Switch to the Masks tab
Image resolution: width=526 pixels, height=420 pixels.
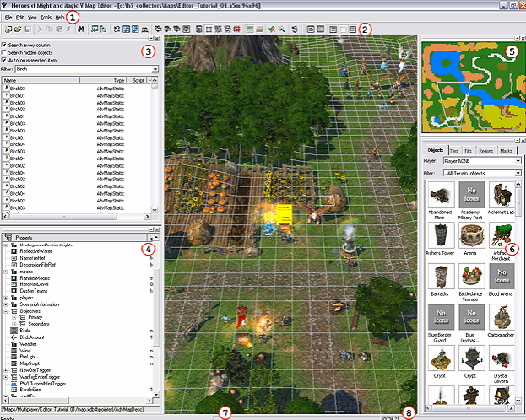coord(506,151)
